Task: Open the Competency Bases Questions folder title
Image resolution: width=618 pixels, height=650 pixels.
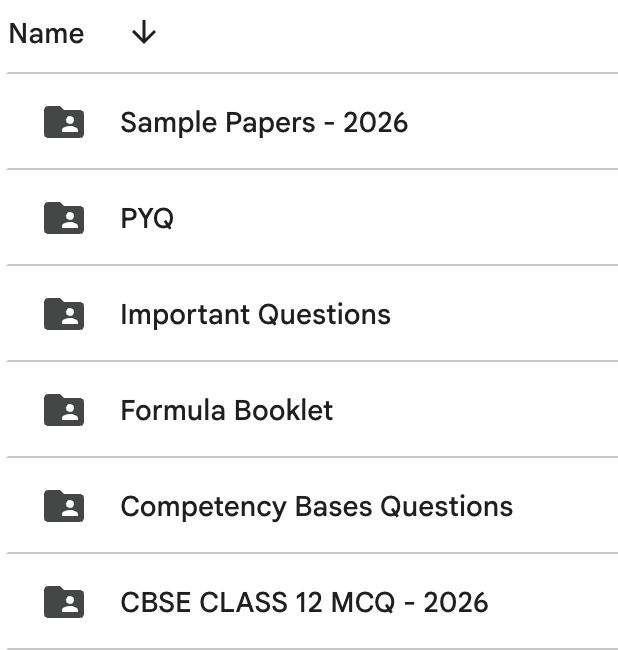Action: click(316, 506)
